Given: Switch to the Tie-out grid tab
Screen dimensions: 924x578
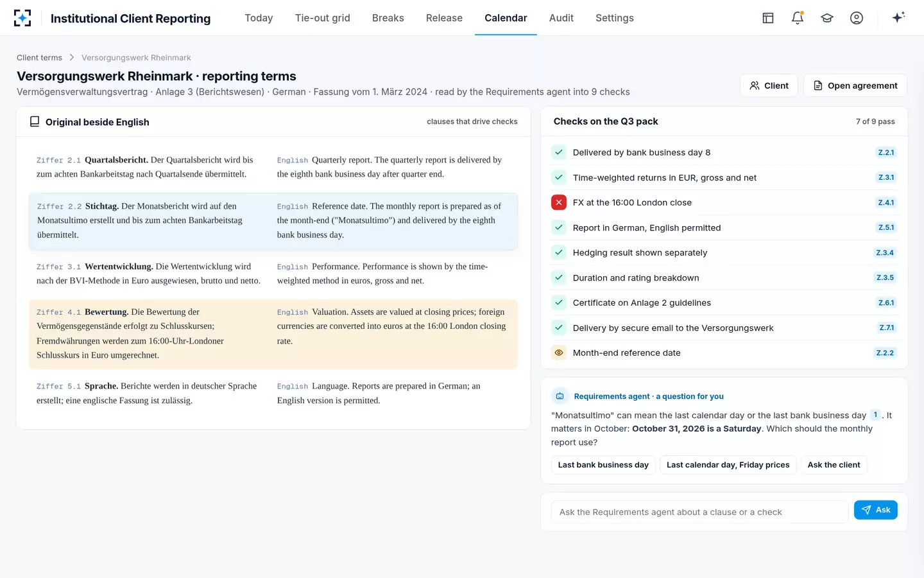Looking at the screenshot, I should (x=323, y=18).
